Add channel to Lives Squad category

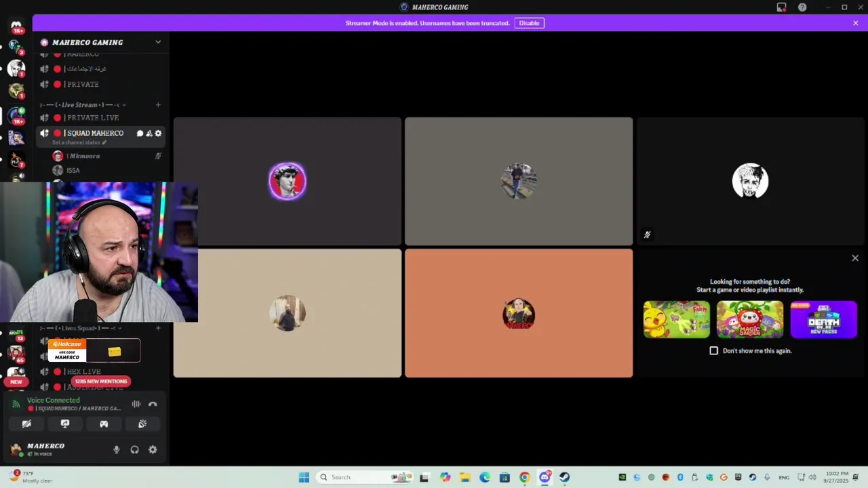coord(158,328)
